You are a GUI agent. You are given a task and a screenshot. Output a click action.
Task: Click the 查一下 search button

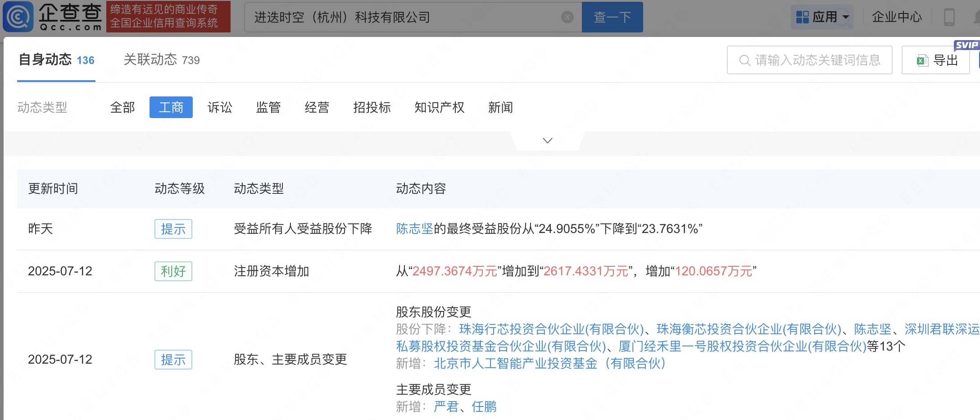coord(612,17)
